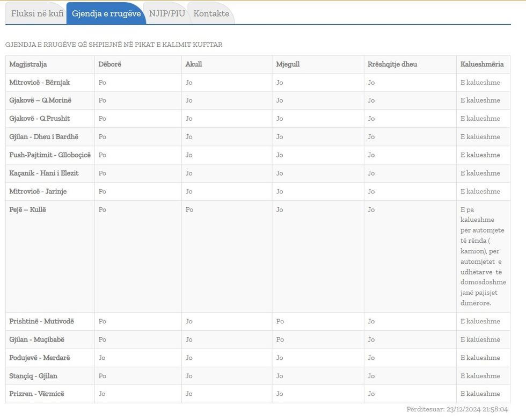The width and height of the screenshot is (526, 420).
Task: Click the Rrëshqitje dheu column header
Action: [392, 64]
